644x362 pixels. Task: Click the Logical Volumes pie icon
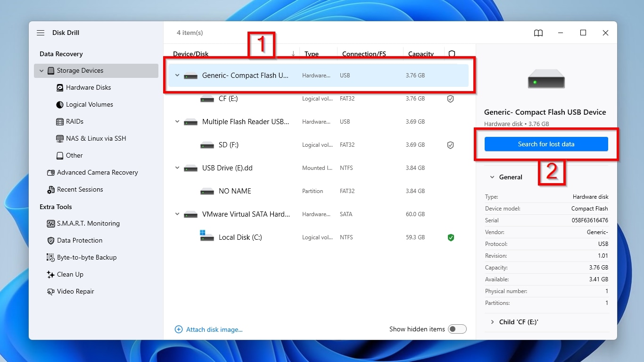pyautogui.click(x=60, y=105)
